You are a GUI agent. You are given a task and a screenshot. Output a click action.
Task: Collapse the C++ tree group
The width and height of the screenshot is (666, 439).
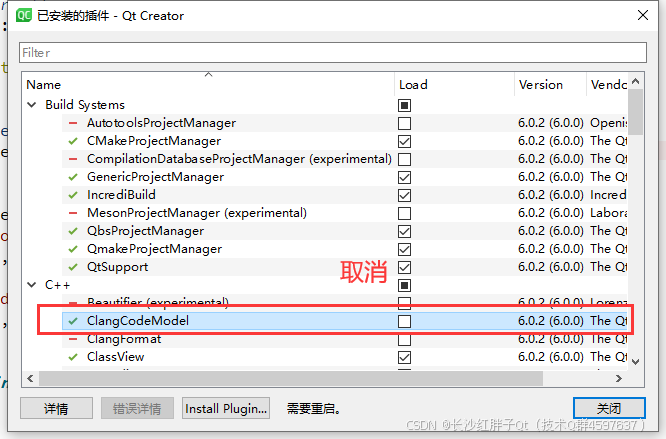(32, 285)
